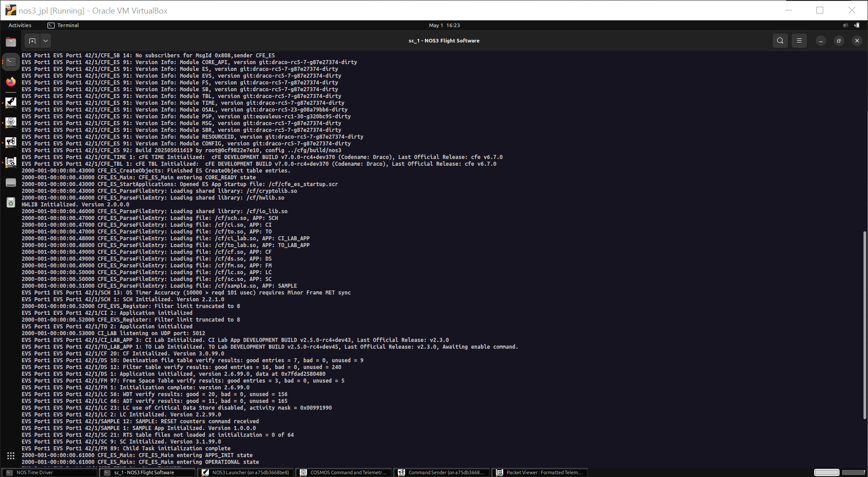The height and width of the screenshot is (477, 868).
Task: Open the Activities overview
Action: [x=20, y=25]
